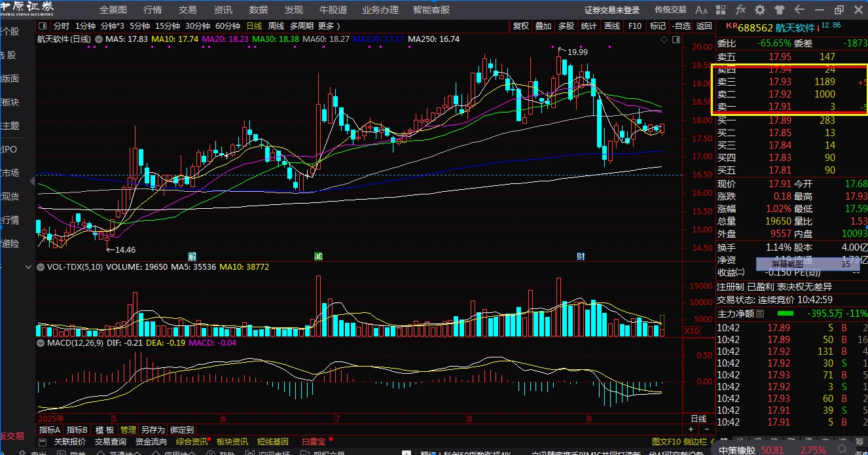Open F10 company info
This screenshot has height=455, width=868.
click(x=635, y=26)
